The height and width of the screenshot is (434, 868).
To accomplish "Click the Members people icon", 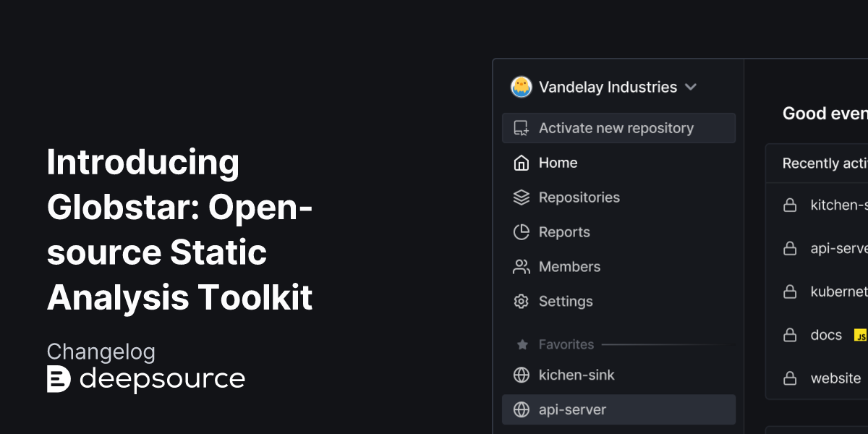I will (520, 266).
